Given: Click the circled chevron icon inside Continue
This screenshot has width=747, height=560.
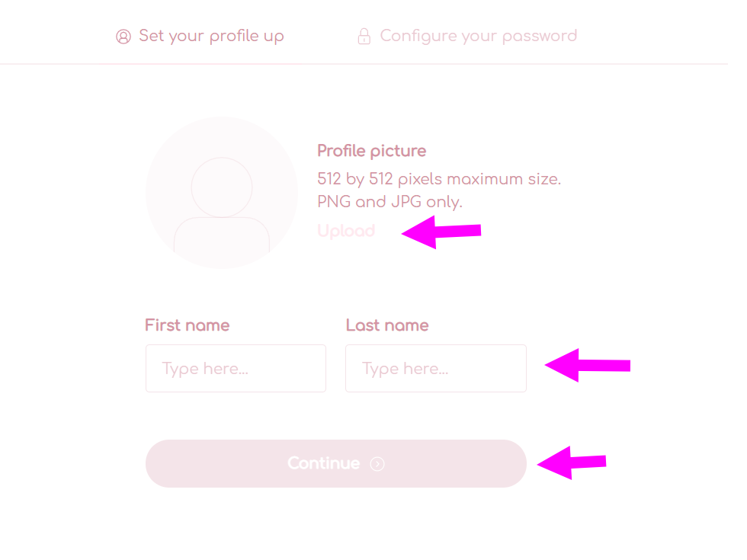Looking at the screenshot, I should click(377, 464).
